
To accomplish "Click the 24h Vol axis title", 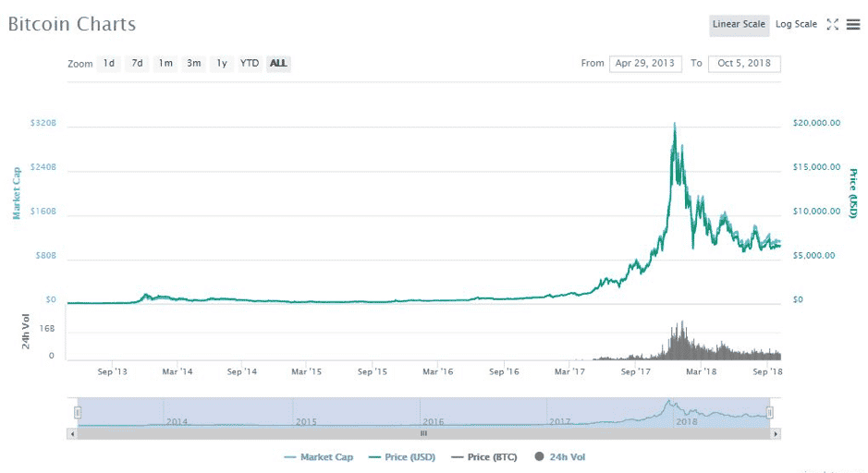I will click(26, 332).
